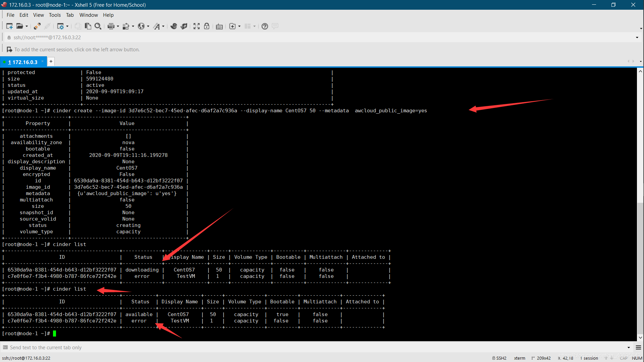Click the Print icon

tap(111, 26)
